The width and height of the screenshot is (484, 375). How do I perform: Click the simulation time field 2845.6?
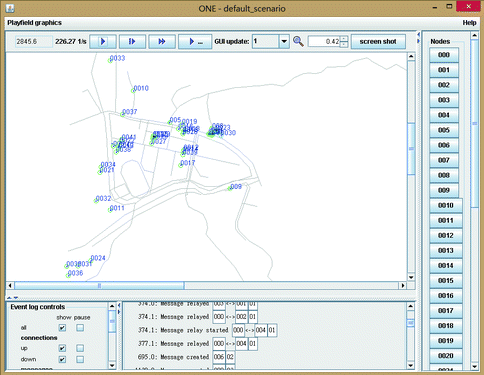click(x=33, y=42)
